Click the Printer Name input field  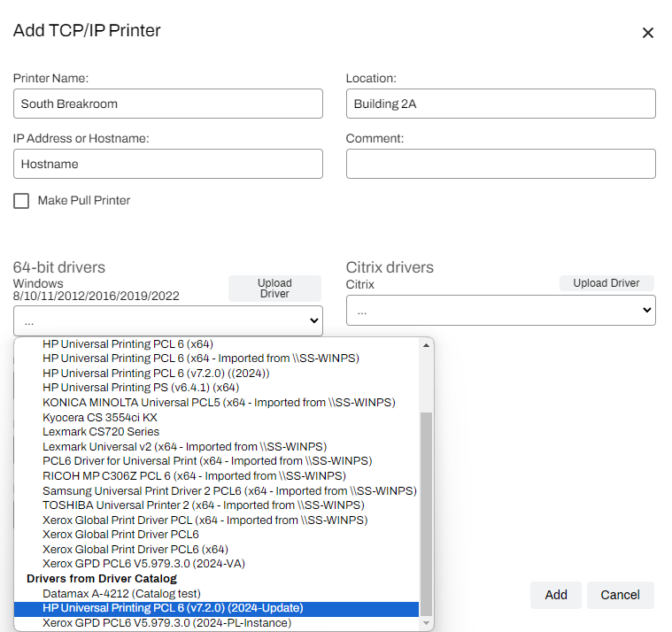pyautogui.click(x=168, y=104)
